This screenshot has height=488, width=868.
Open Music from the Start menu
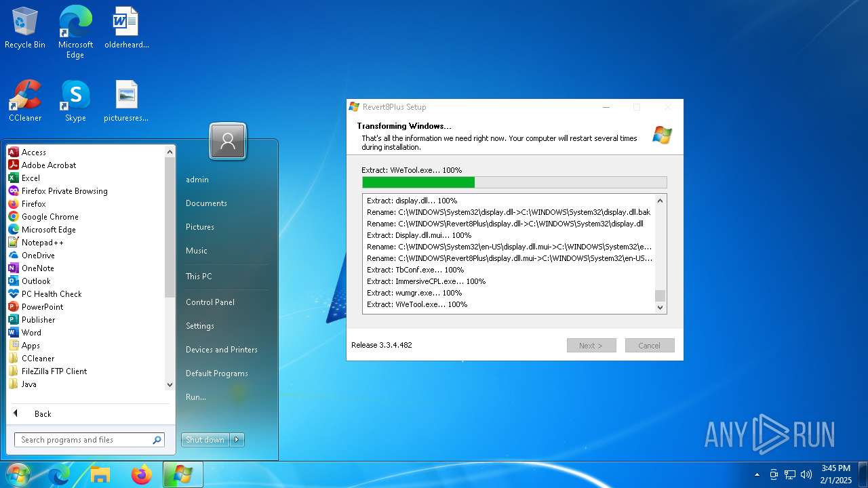click(x=197, y=251)
